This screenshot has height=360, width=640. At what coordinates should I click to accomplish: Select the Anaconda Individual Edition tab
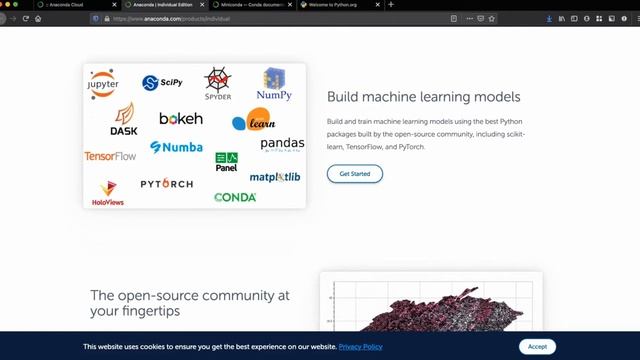pyautogui.click(x=164, y=5)
